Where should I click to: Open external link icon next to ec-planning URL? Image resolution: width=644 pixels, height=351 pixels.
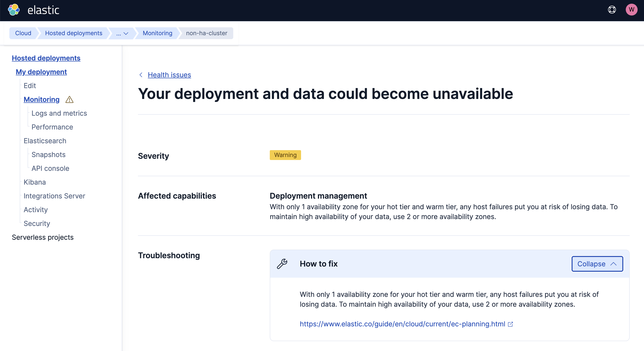tap(510, 324)
